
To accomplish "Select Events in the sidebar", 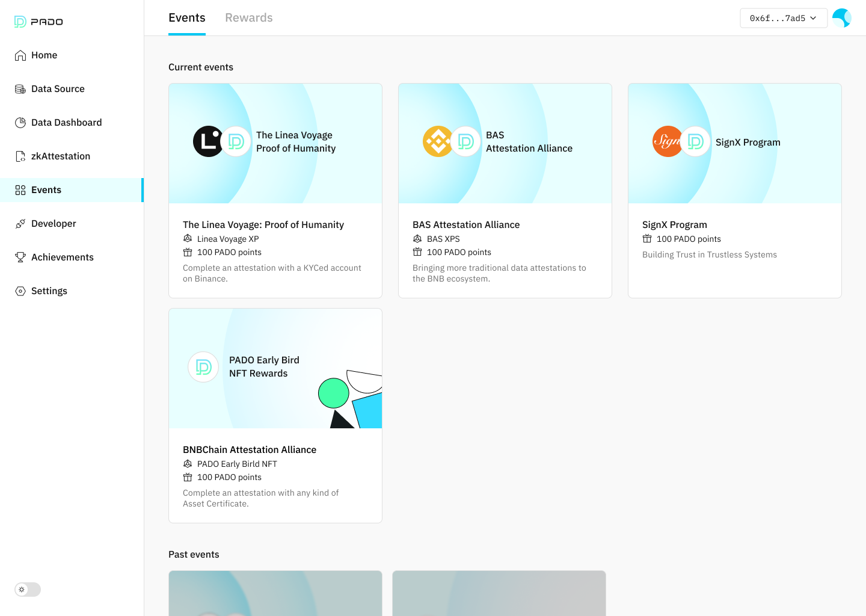I will pyautogui.click(x=72, y=190).
